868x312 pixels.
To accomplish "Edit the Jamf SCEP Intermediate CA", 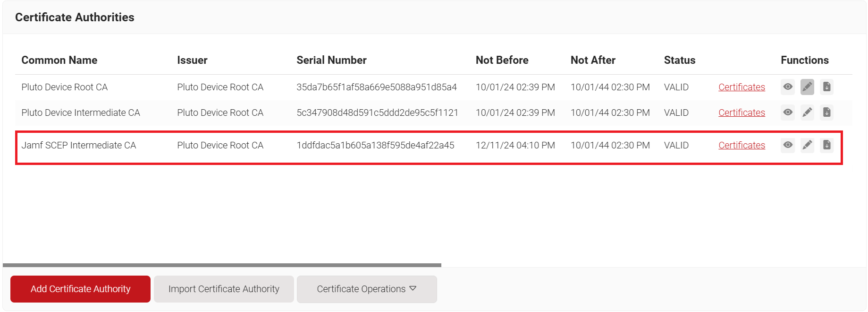I will [807, 145].
